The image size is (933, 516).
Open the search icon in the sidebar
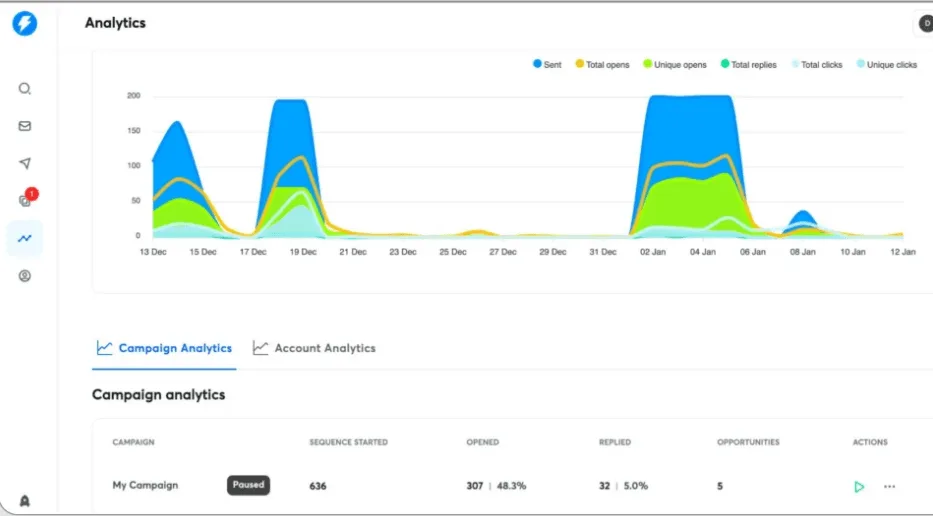[25, 89]
